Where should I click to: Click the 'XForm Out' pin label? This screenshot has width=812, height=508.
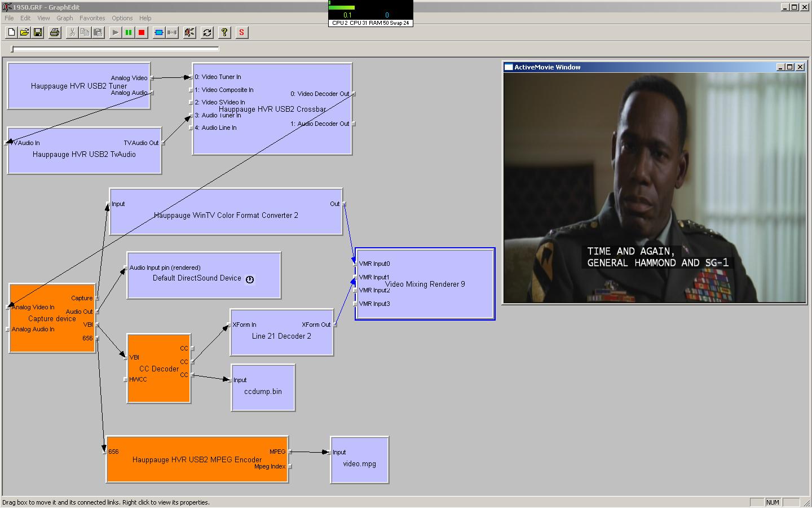click(316, 325)
